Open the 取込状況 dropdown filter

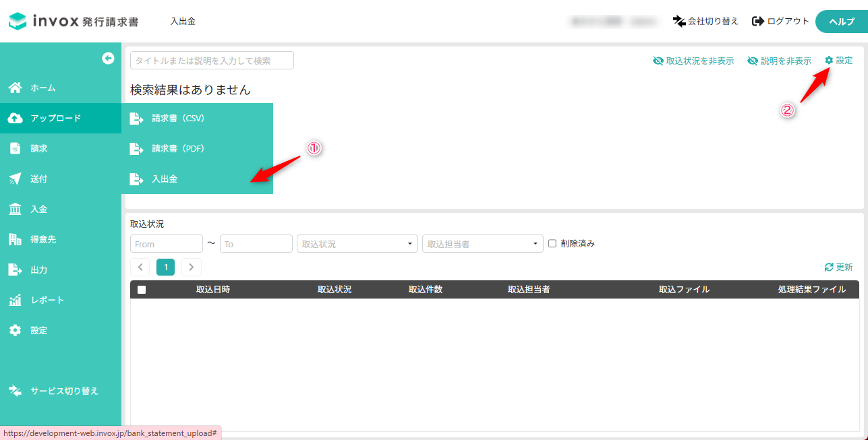pyautogui.click(x=357, y=244)
